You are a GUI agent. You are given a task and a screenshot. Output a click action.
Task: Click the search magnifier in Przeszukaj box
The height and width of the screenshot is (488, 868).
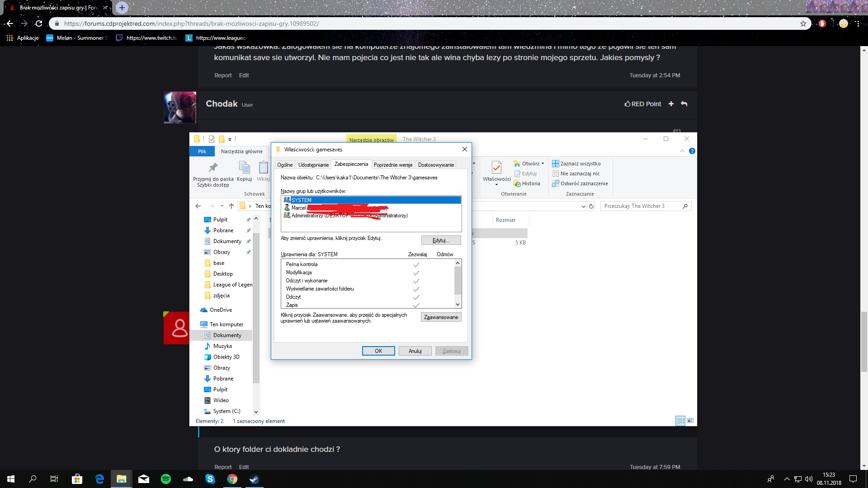click(685, 206)
